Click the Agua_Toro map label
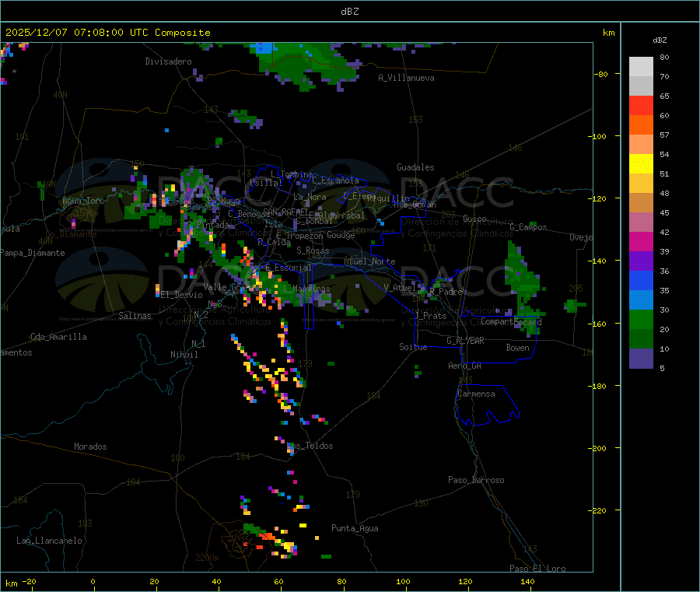The image size is (700, 592). (x=83, y=201)
